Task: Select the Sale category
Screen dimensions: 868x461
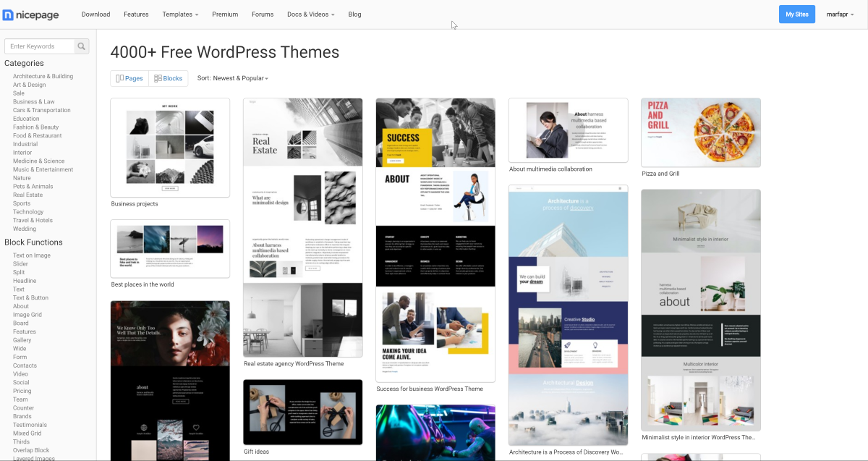Action: (x=19, y=93)
